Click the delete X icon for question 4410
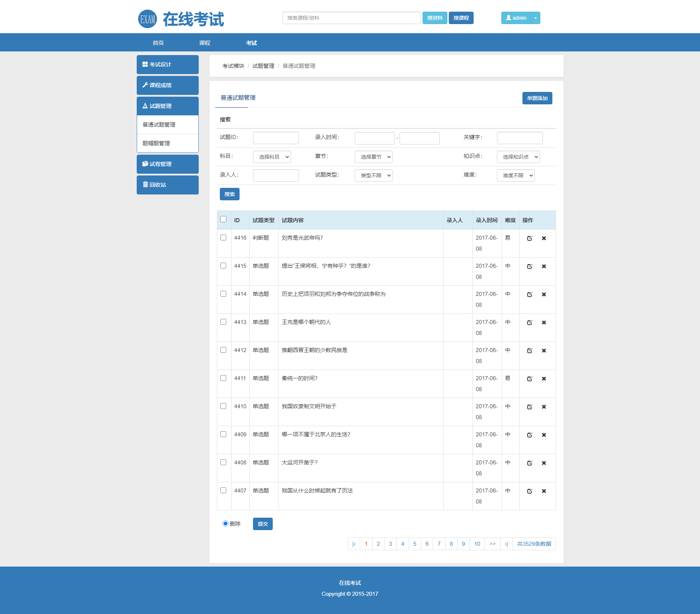Viewport: 700px width, 614px height. (x=544, y=407)
